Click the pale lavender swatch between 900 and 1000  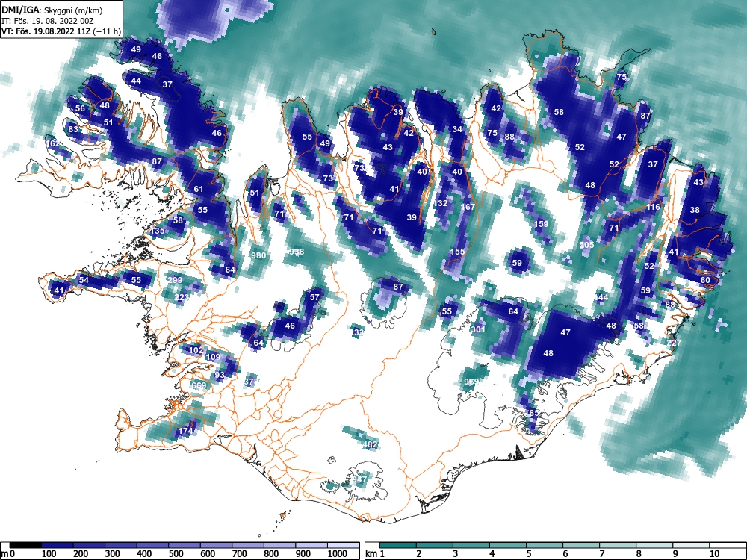tap(311, 545)
